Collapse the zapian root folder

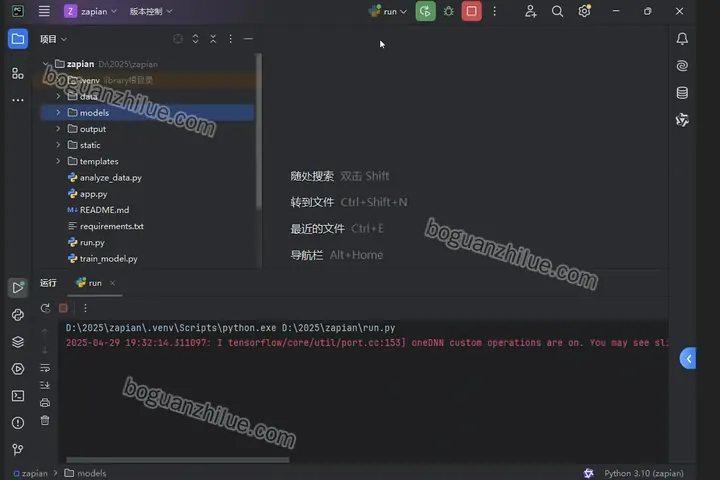click(45, 64)
